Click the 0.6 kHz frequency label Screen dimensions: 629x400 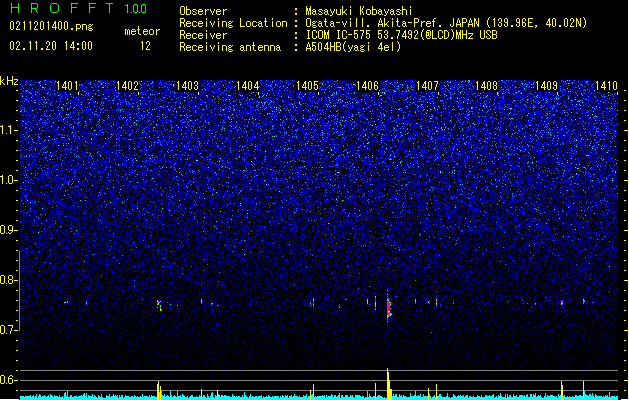(9, 380)
